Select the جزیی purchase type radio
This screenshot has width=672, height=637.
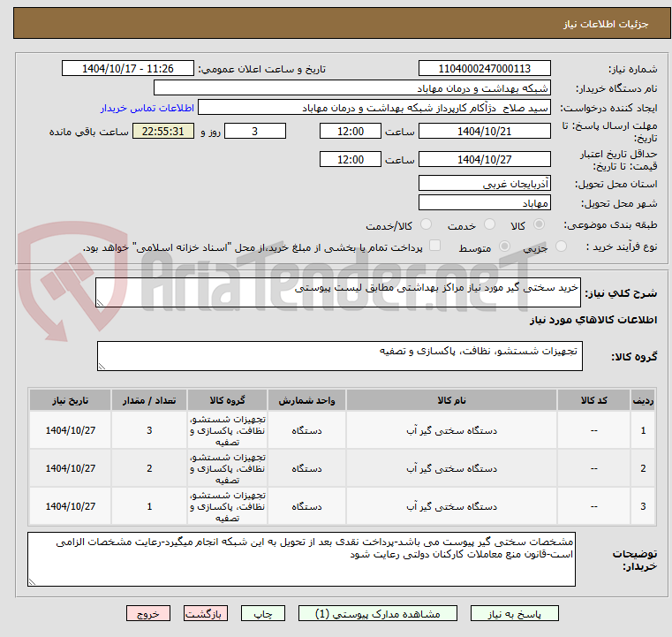click(561, 246)
